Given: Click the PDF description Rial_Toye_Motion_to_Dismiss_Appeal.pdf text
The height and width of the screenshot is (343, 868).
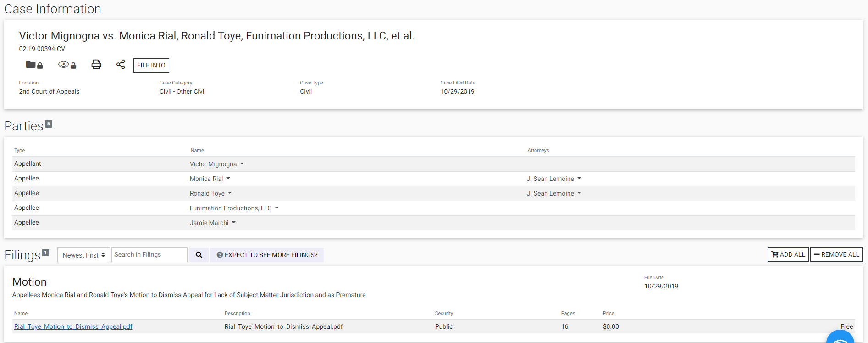Looking at the screenshot, I should tap(284, 326).
